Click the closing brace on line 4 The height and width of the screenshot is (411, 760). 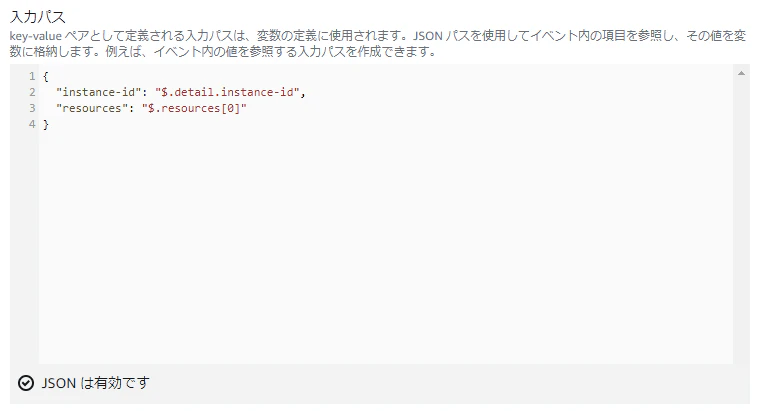[x=46, y=125]
